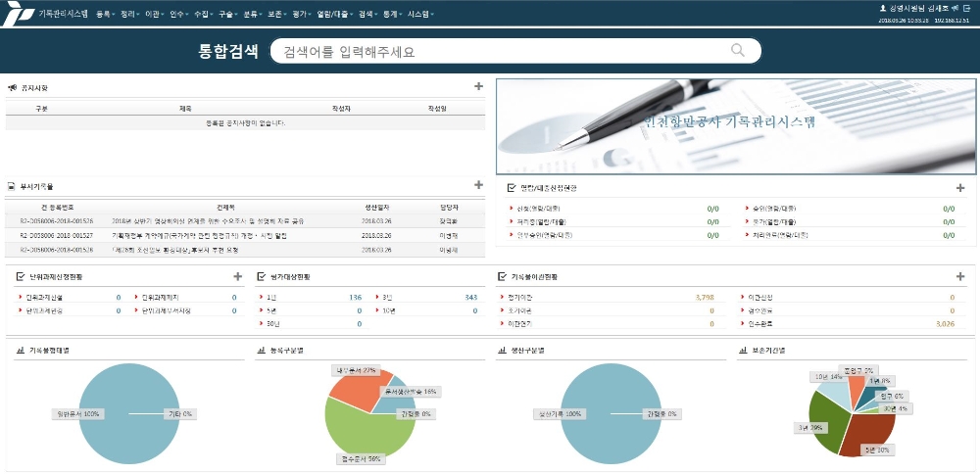Click the chart icon beside 등록구분별
The image size is (980, 474).
(261, 351)
